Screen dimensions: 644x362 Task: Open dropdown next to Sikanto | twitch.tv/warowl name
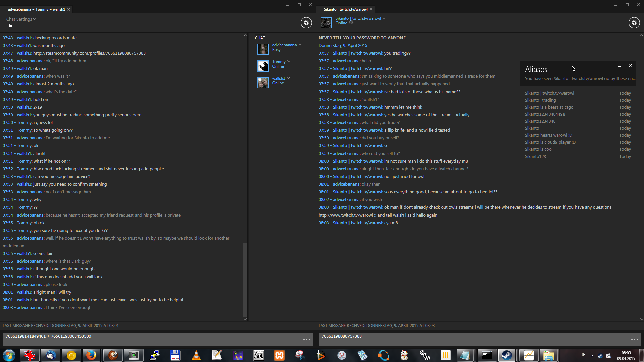(x=384, y=18)
